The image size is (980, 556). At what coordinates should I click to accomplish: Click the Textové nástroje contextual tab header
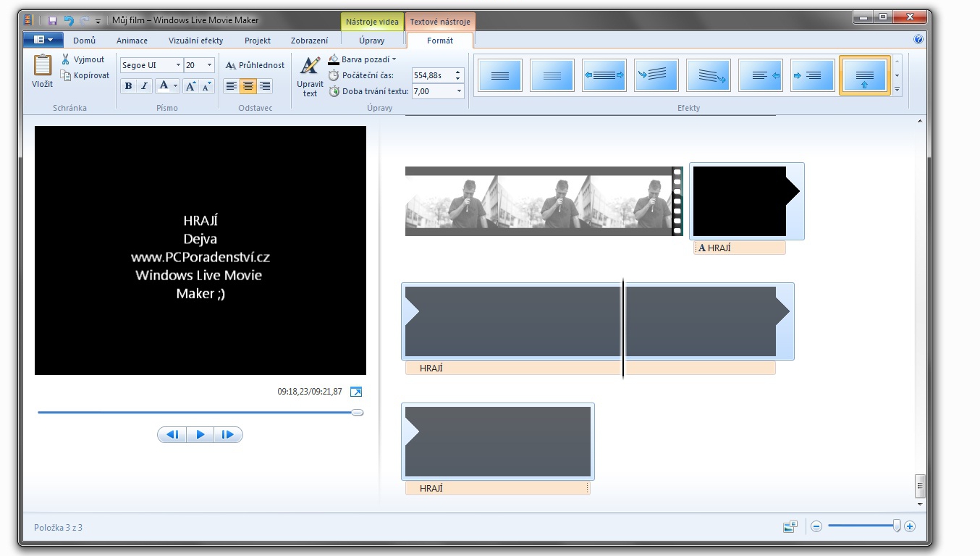[440, 22]
